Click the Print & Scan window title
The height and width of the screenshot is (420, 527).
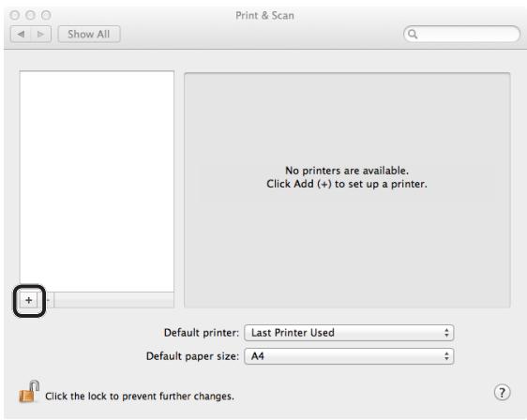pos(264,15)
